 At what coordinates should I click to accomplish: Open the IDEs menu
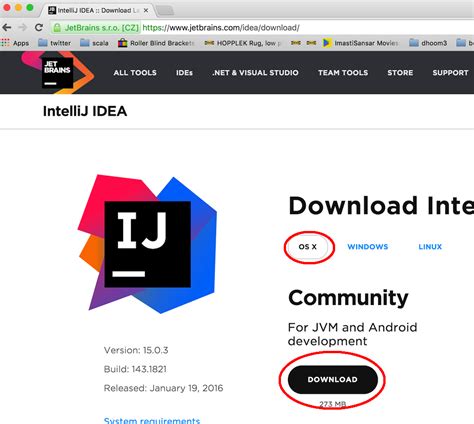[184, 73]
